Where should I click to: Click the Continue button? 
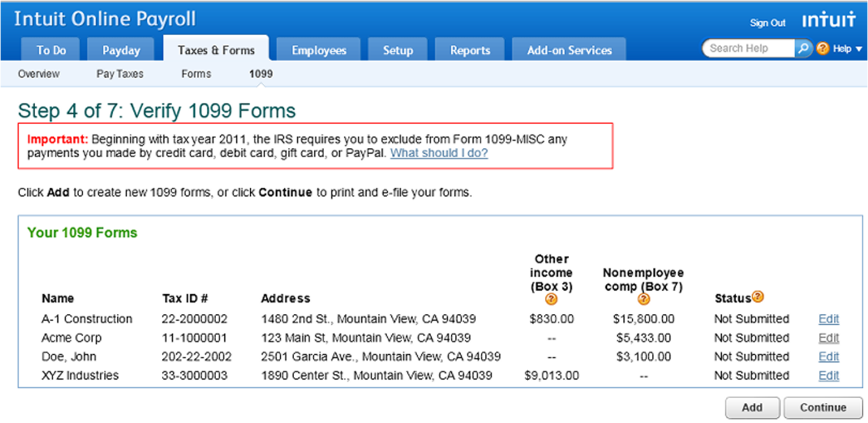pyautogui.click(x=823, y=407)
